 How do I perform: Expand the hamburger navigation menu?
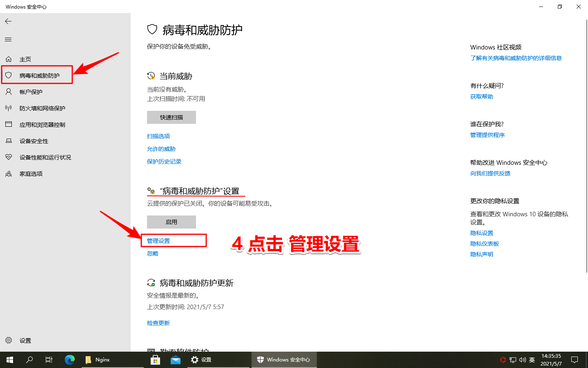click(8, 40)
